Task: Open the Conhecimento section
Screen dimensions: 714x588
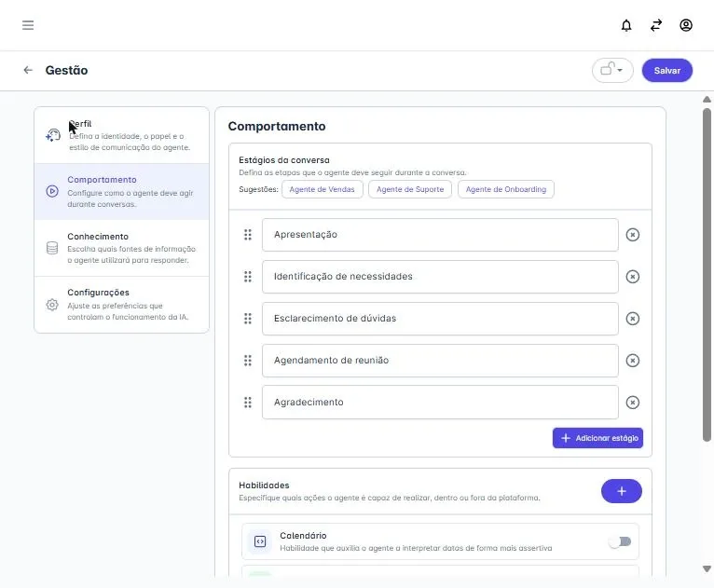Action: (x=121, y=248)
